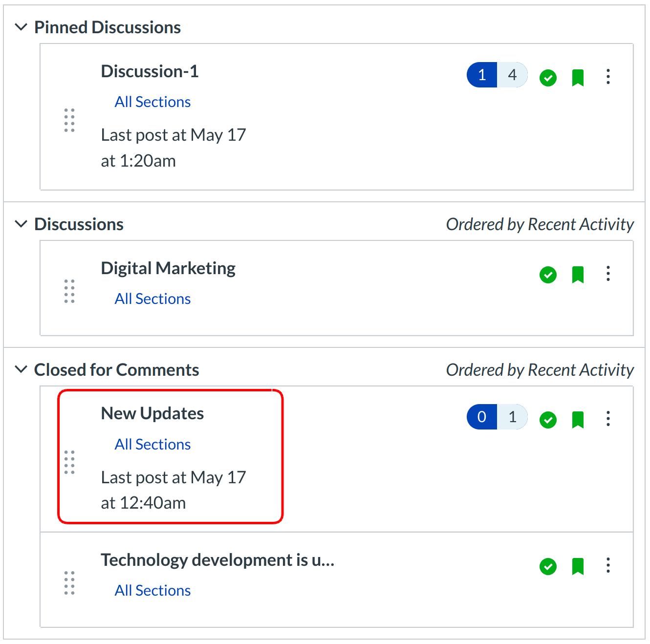Click the subscription bookmark on Technology development discussion
The width and height of the screenshot is (650, 644).
pyautogui.click(x=578, y=566)
